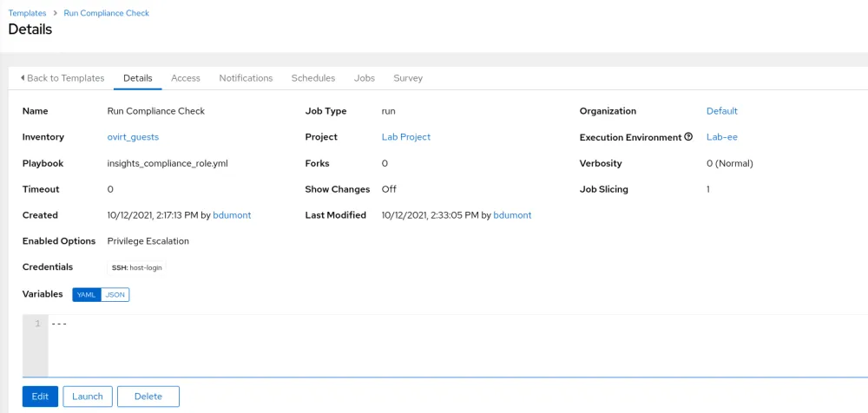Select the Details tab
Viewport: 868px width, 413px height.
(x=138, y=78)
